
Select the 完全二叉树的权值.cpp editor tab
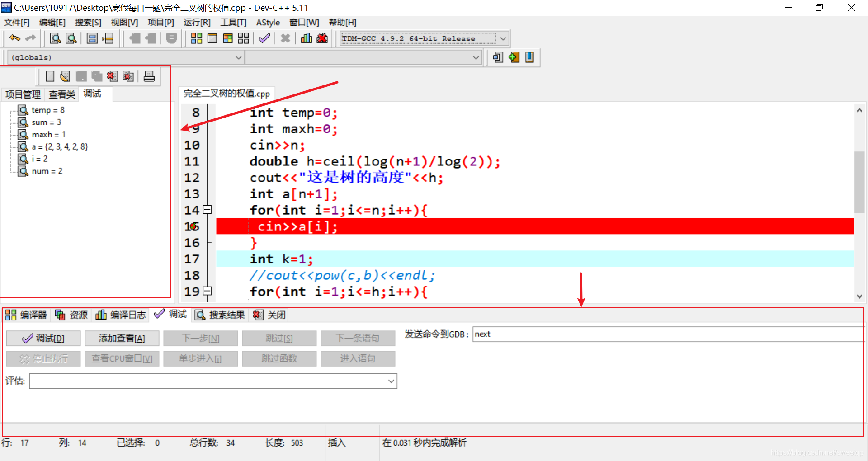[x=226, y=94]
